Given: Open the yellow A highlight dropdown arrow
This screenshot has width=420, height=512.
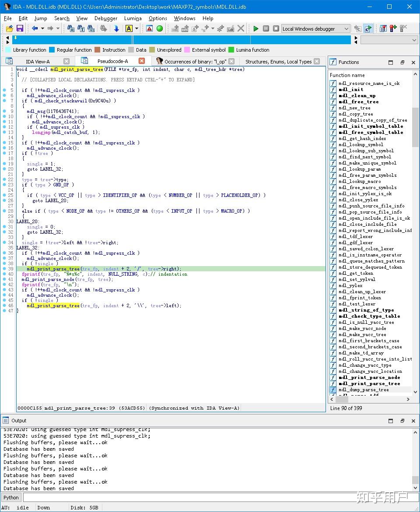Looking at the screenshot, I should tap(136, 28).
